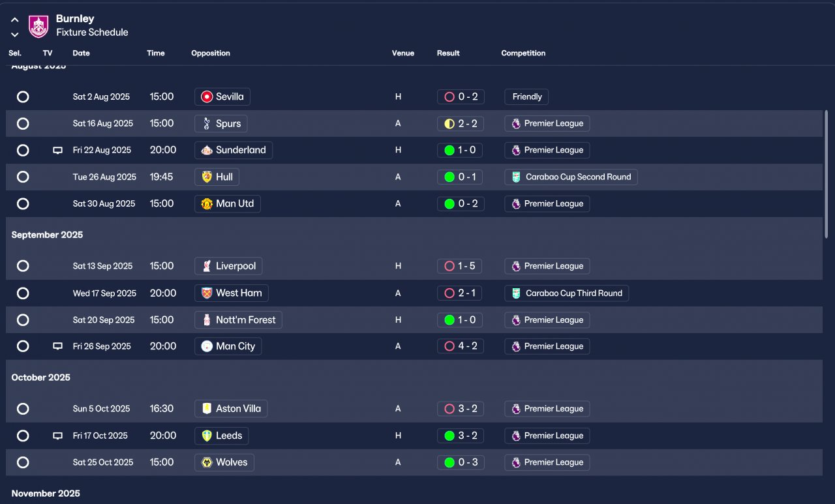Image resolution: width=835 pixels, height=504 pixels.
Task: Sort fixtures by Date column header
Action: pyautogui.click(x=82, y=53)
